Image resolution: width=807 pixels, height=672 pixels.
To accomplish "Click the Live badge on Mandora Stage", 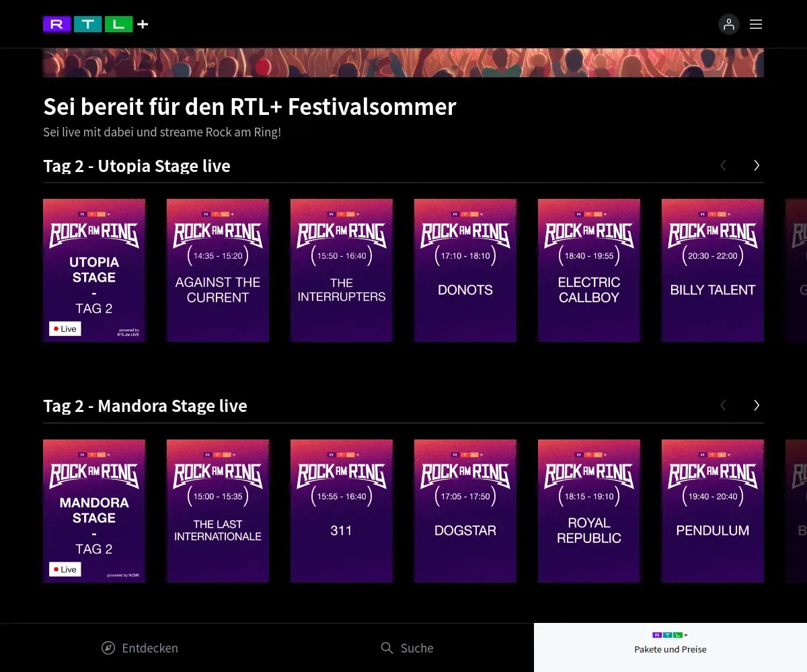I will point(65,569).
